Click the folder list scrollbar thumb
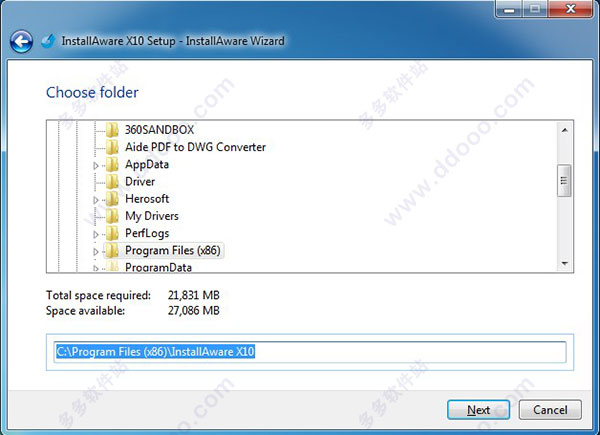 tap(564, 181)
